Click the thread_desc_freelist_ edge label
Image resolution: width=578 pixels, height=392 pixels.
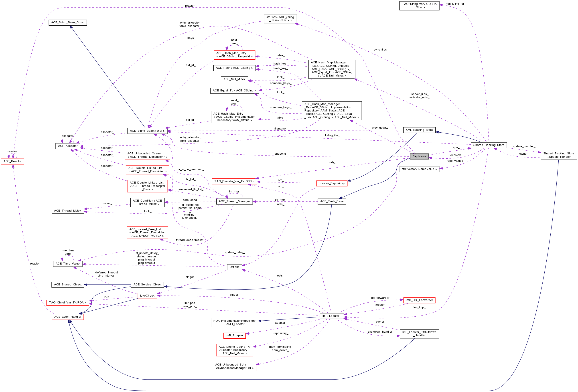click(191, 240)
